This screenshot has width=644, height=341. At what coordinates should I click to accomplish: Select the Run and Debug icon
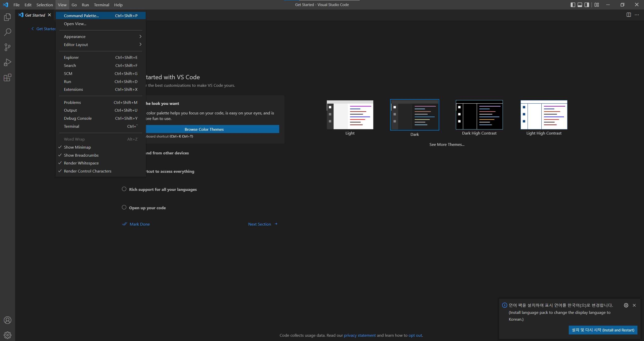pos(7,62)
